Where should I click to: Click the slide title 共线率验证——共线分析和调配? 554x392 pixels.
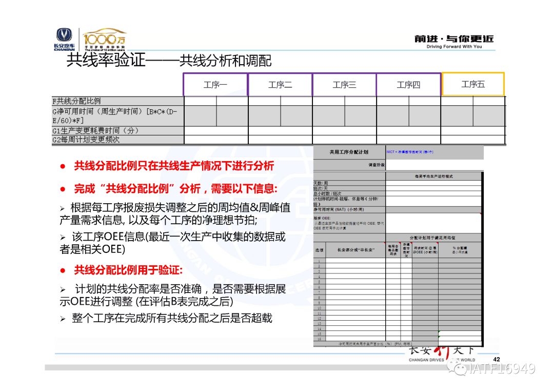click(x=169, y=61)
